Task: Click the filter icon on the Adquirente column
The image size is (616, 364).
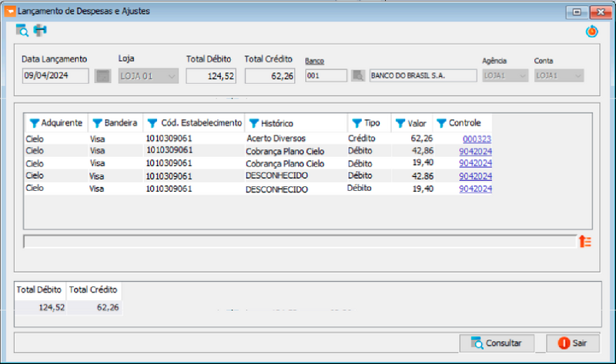Action: pyautogui.click(x=34, y=123)
